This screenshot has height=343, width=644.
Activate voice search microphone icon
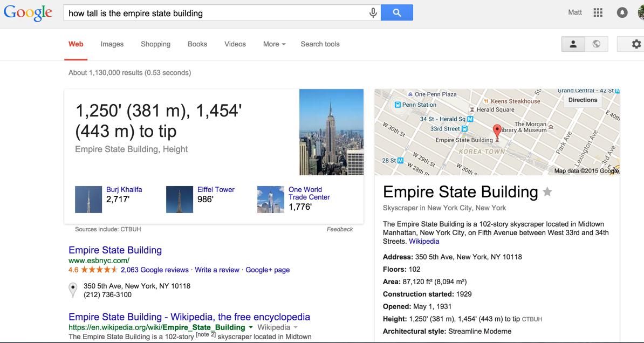tap(373, 13)
